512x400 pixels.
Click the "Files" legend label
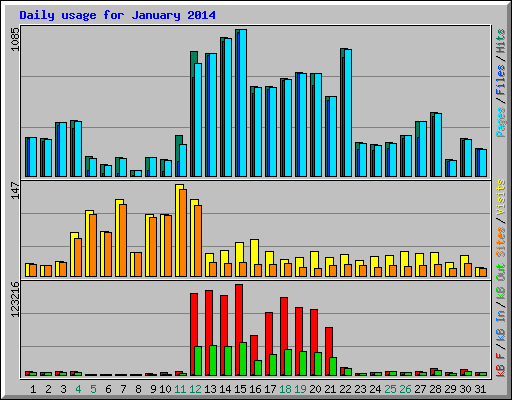click(500, 79)
